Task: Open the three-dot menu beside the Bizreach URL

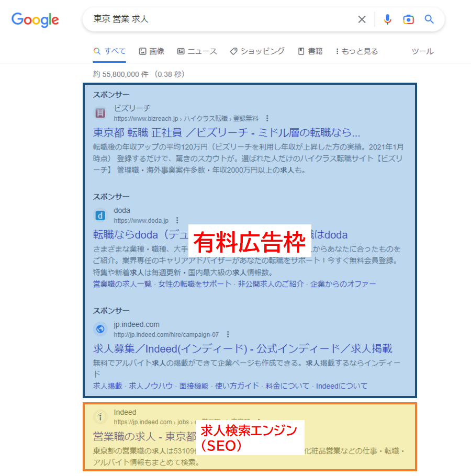Action: click(x=267, y=118)
